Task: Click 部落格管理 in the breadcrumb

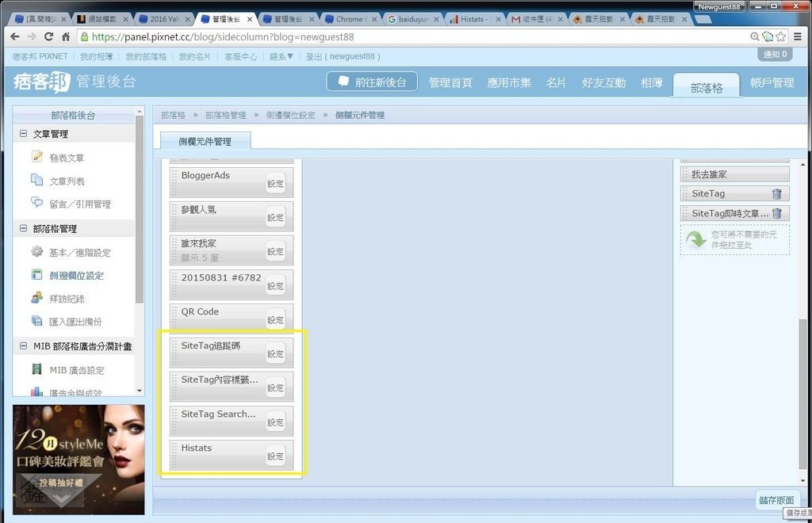Action: (x=226, y=116)
